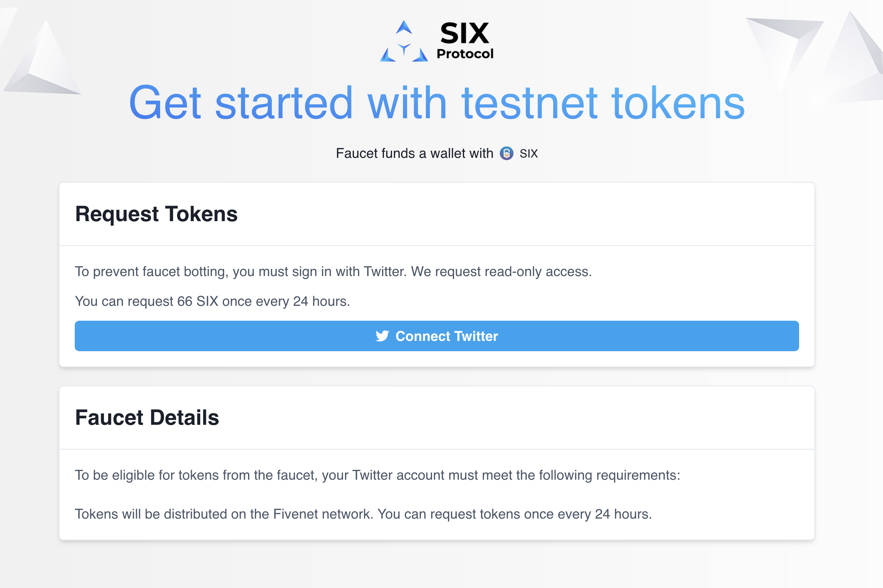Click the Fivenet network distribution sentence
This screenshot has width=883, height=588.
(363, 514)
